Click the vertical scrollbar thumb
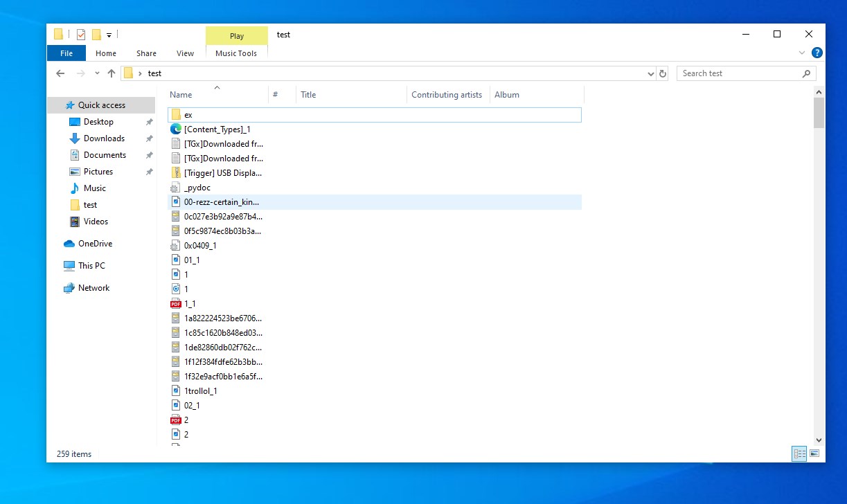Screen dimensions: 847x504 click(x=819, y=114)
